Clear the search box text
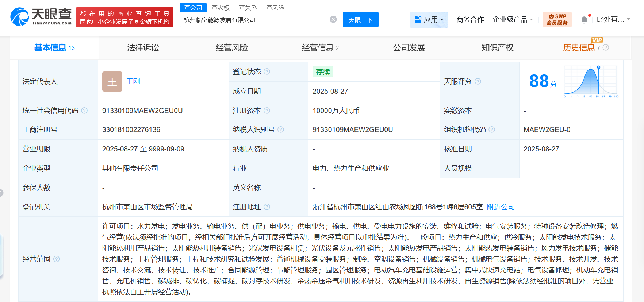Screen dimensions: 644x302 333,19
